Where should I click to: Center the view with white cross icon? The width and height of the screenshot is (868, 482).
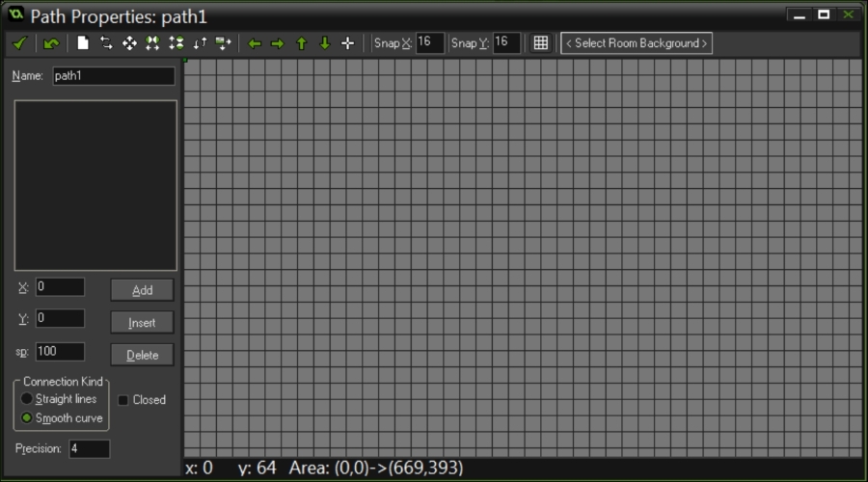(x=347, y=43)
